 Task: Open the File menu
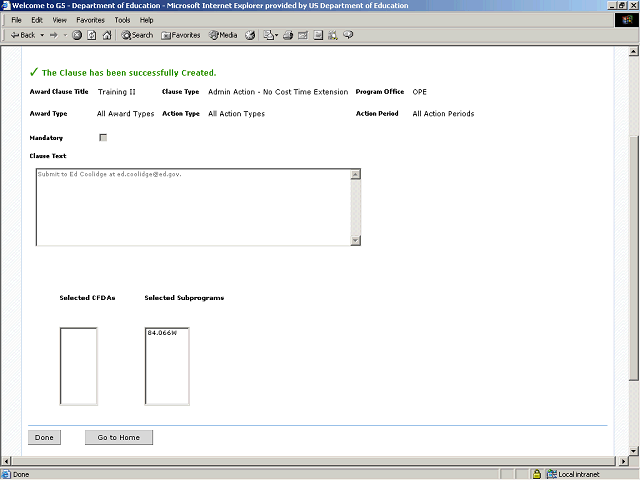pyautogui.click(x=16, y=20)
